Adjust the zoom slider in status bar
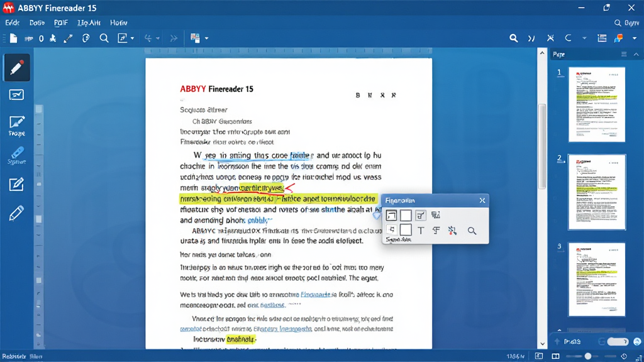This screenshot has width=644, height=362. (588, 356)
